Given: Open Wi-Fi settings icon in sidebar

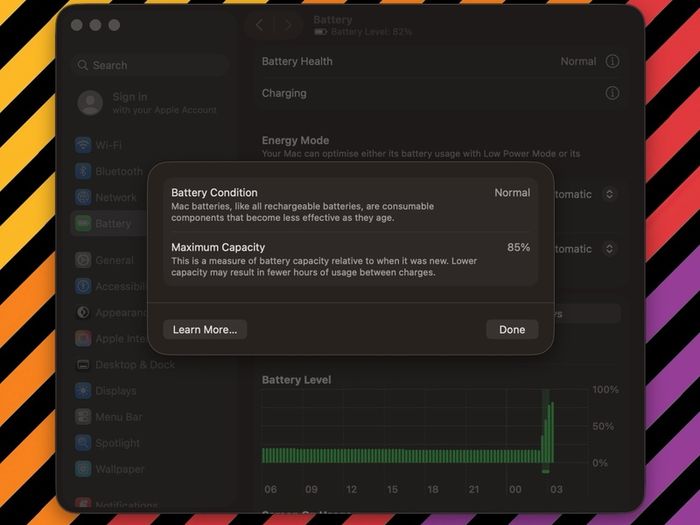Looking at the screenshot, I should (x=83, y=145).
